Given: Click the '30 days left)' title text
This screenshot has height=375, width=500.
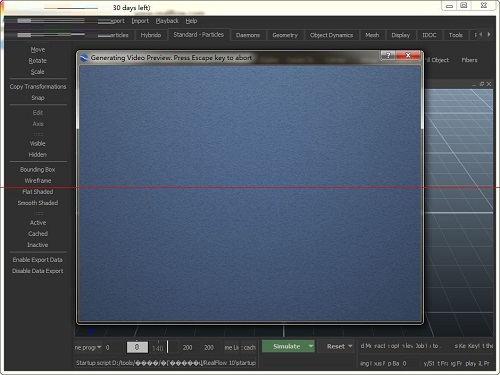Looking at the screenshot, I should (131, 7).
